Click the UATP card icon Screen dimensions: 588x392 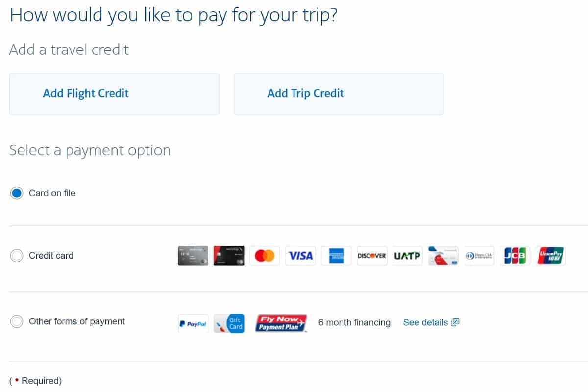click(408, 256)
